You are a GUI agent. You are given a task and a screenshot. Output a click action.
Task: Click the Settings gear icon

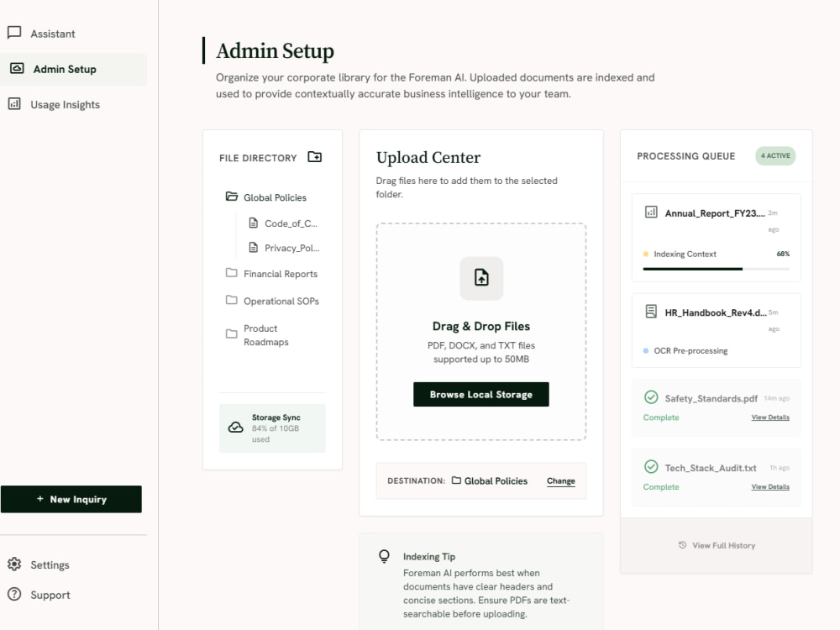[14, 564]
